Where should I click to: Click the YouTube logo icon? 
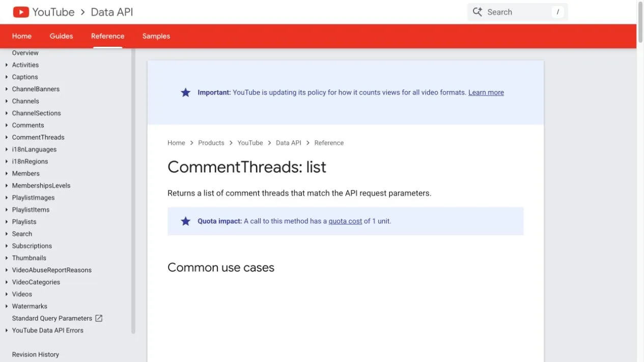pos(21,12)
